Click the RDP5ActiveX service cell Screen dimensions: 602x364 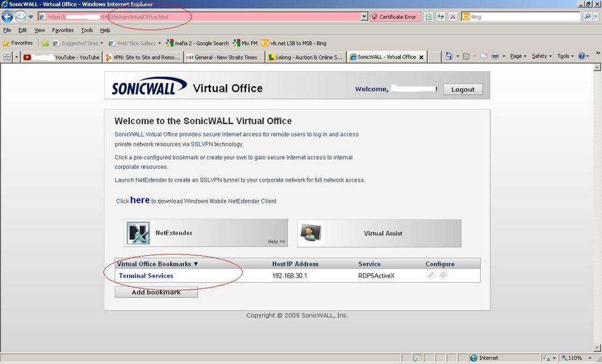(376, 276)
